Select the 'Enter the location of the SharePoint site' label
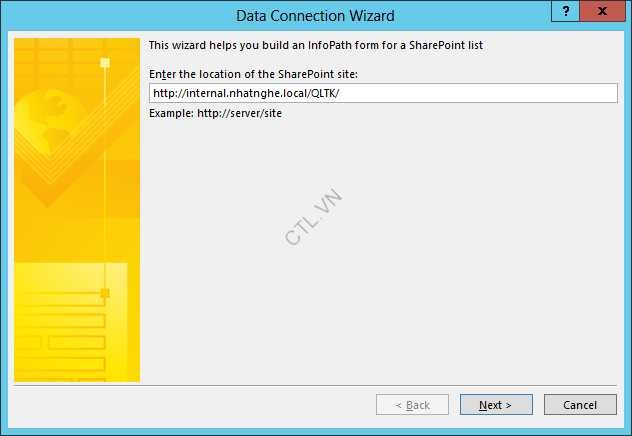 click(254, 74)
